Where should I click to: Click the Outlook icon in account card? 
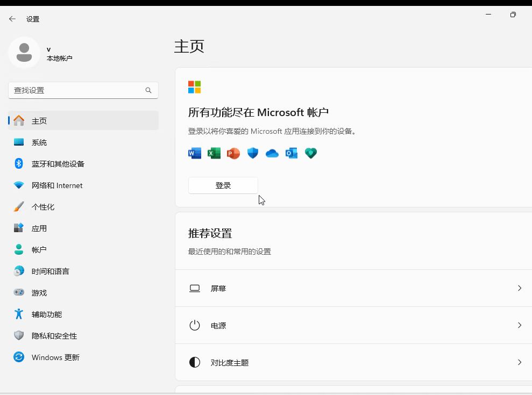point(292,154)
